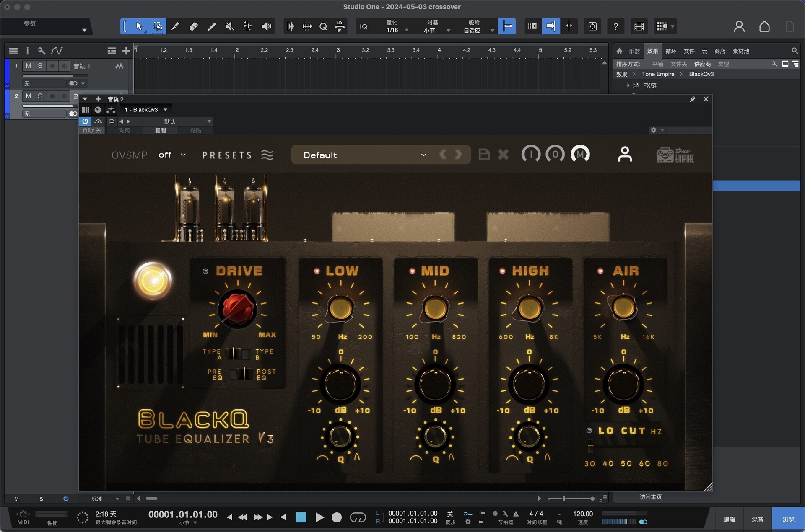This screenshot has height=532, width=805.
Task: Click the 混音 button at bottom right
Action: [757, 519]
